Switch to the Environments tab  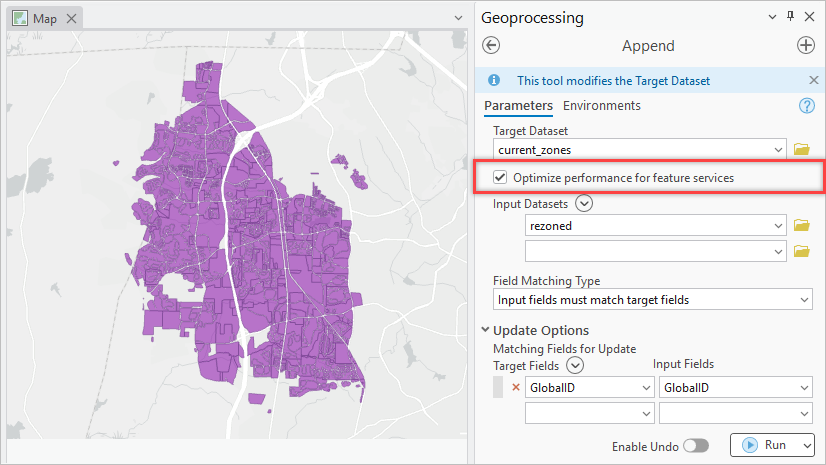[x=602, y=106]
